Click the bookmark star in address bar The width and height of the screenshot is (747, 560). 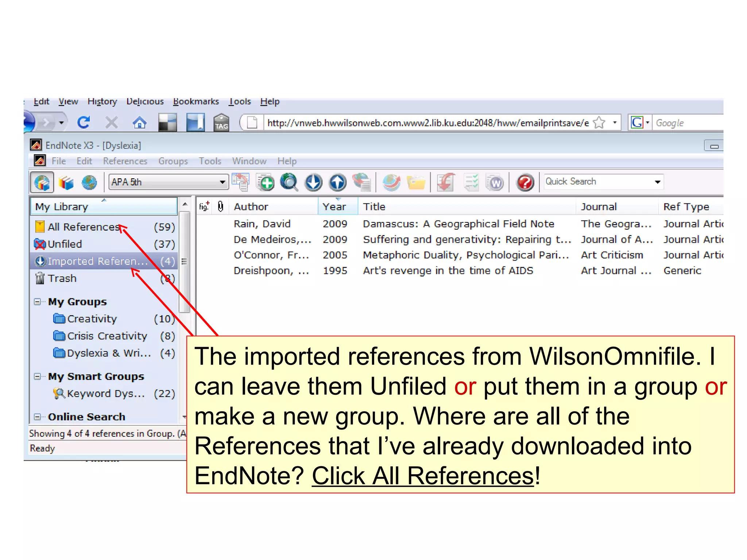click(599, 123)
